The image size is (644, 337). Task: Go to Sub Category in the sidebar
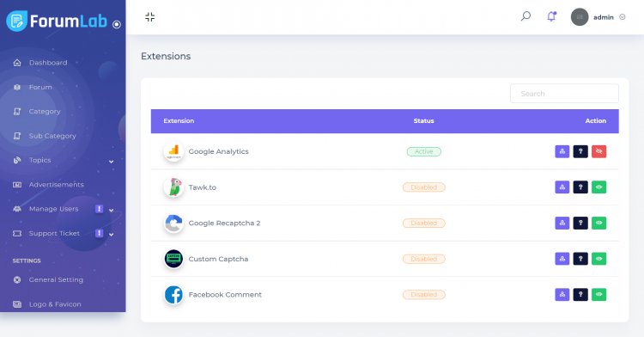52,136
